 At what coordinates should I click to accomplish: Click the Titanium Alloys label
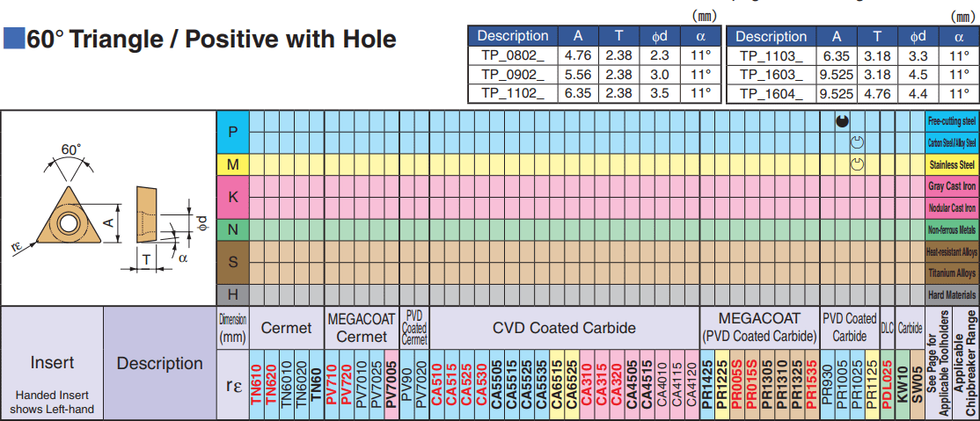[951, 273]
